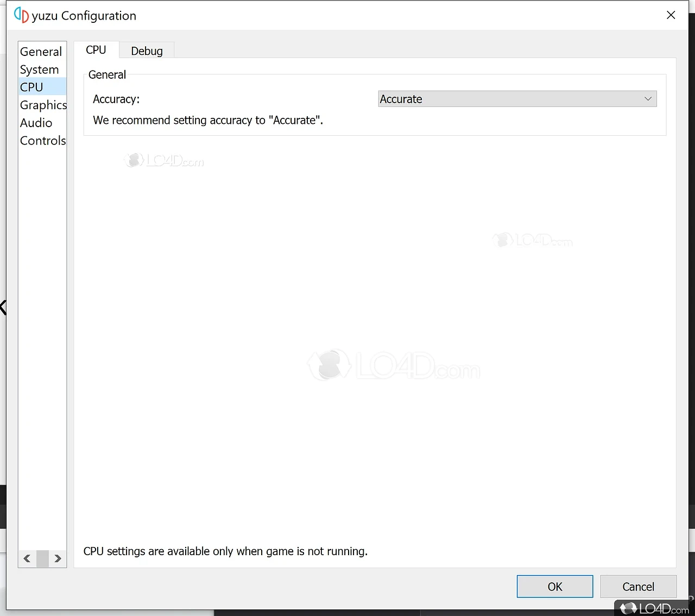Click the Accuracy: label

116,99
